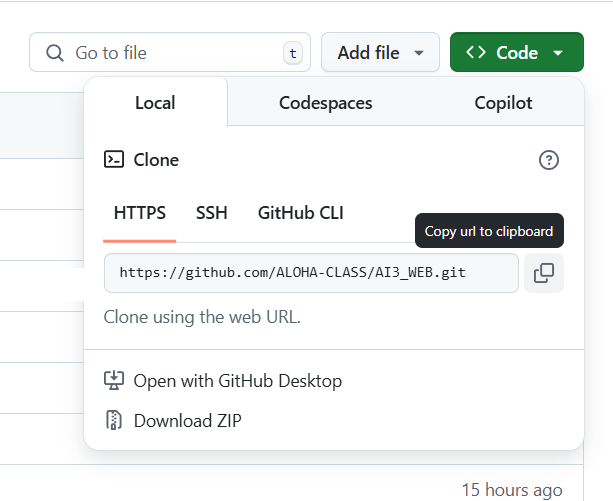Select the SSH clone option
This screenshot has width=613, height=501.
(x=212, y=213)
